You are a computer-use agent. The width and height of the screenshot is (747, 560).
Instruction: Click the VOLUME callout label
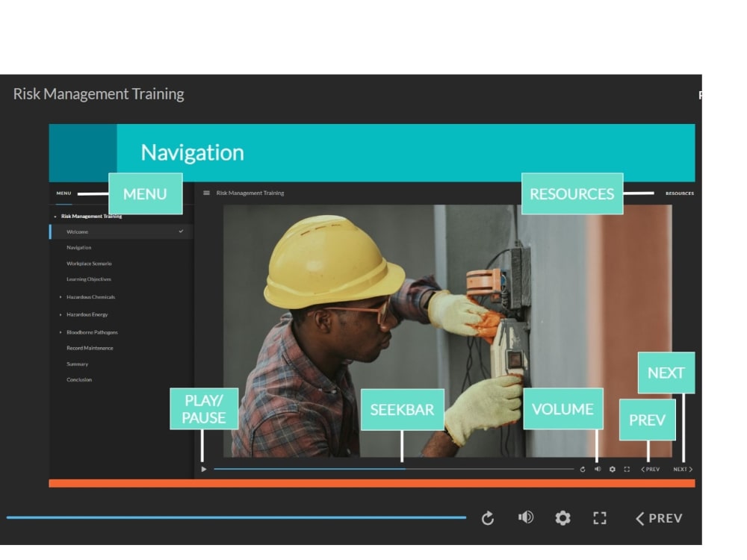(x=563, y=409)
